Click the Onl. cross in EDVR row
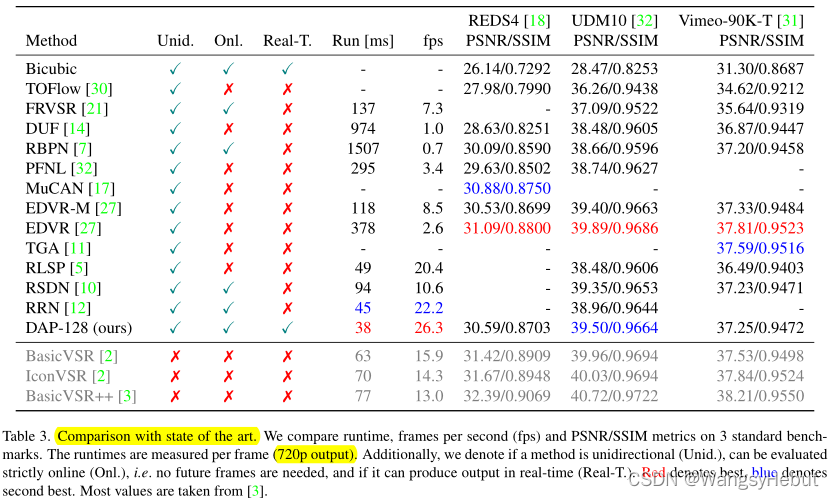 228,228
